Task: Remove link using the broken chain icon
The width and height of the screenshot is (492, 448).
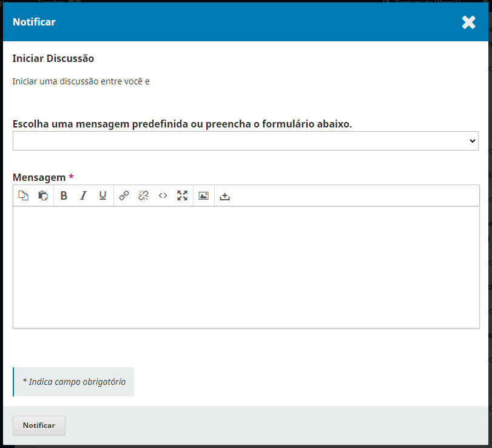Action: tap(143, 195)
